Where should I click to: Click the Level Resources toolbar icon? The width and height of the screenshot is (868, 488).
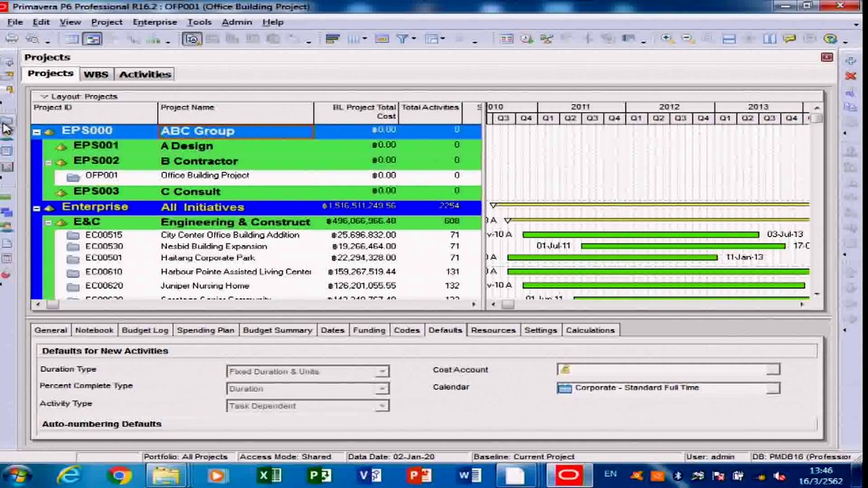(x=547, y=39)
